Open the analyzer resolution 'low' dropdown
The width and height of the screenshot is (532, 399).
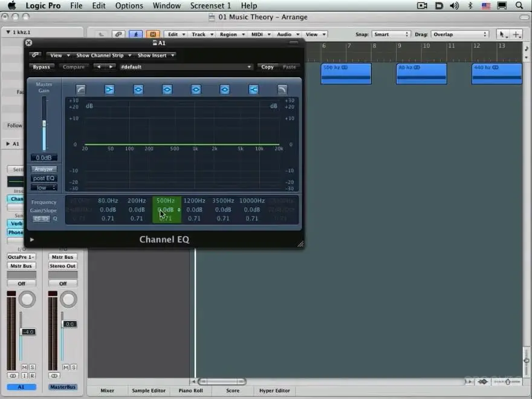(x=44, y=187)
